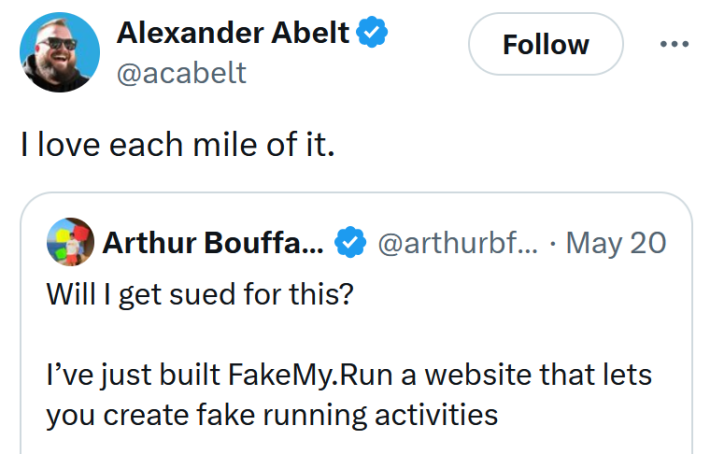Click Alexander Abelt's blue verified badge
Image resolution: width=710 pixels, height=454 pixels.
(374, 33)
